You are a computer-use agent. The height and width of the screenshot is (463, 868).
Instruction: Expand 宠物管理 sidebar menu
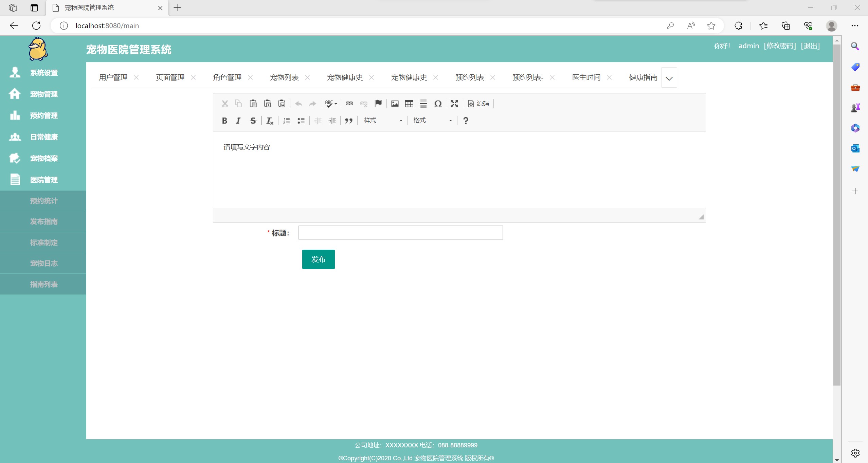(43, 94)
